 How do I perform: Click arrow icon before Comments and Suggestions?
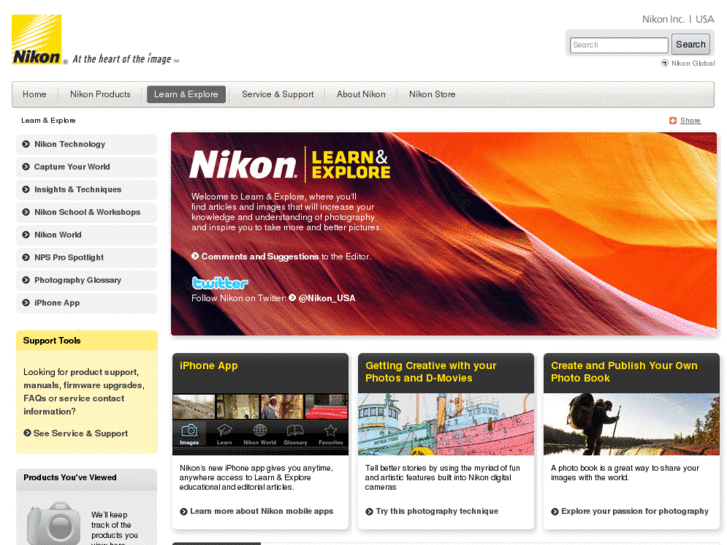[195, 256]
